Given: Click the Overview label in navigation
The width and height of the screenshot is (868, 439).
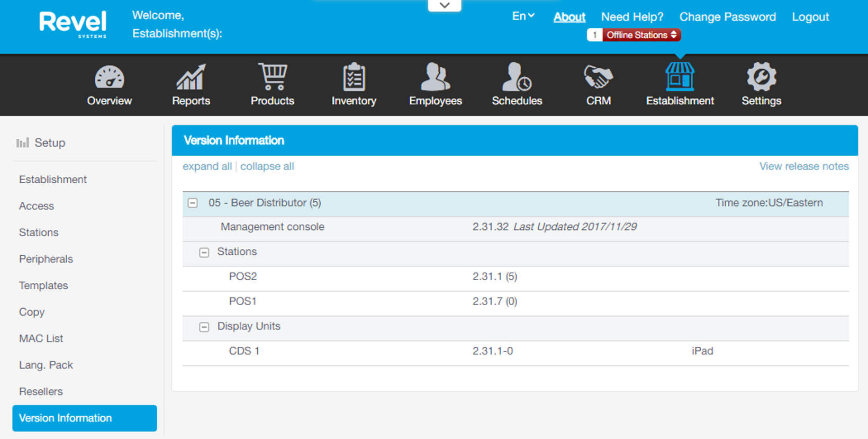Looking at the screenshot, I should (x=110, y=101).
